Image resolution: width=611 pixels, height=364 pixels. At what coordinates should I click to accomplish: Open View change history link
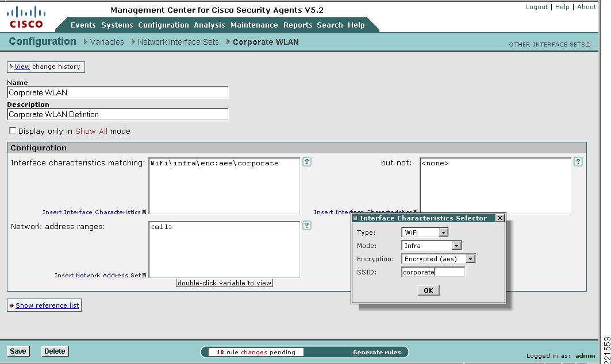pos(22,67)
